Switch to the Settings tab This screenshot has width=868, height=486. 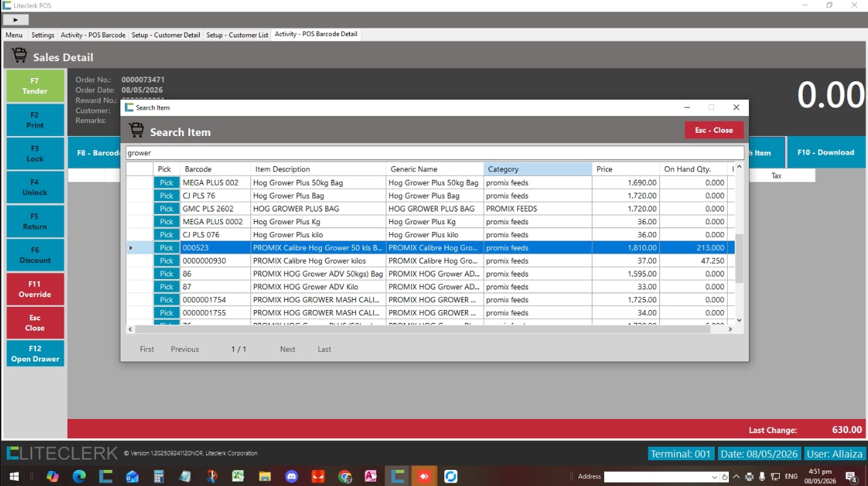(43, 35)
